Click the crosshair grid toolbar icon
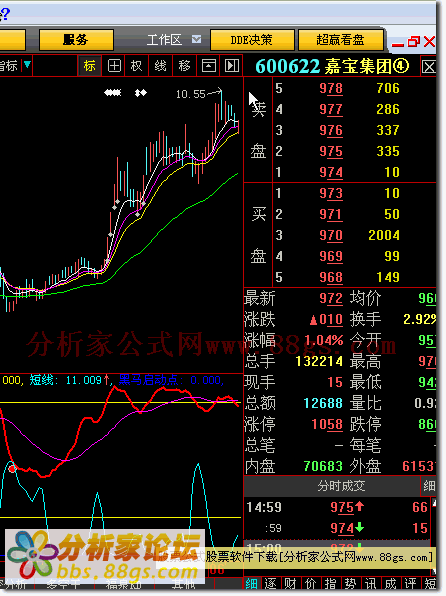Image resolution: width=446 pixels, height=596 pixels. click(x=114, y=66)
